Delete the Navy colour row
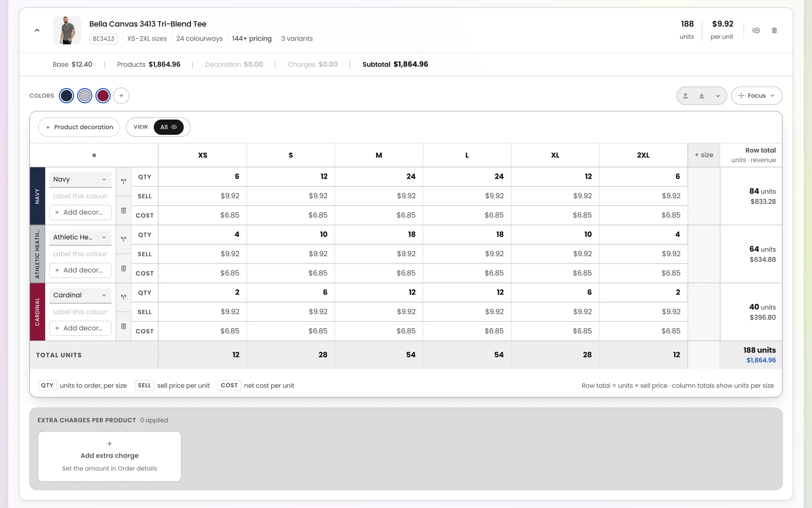This screenshot has width=812, height=508. pyautogui.click(x=123, y=210)
